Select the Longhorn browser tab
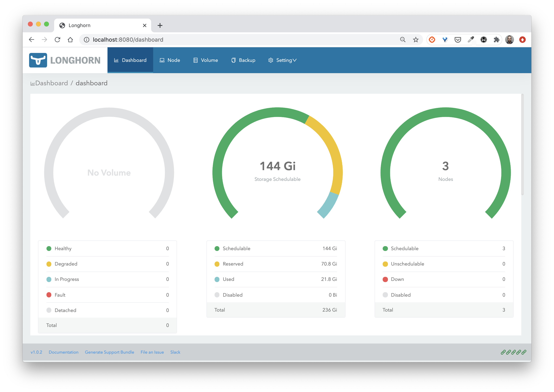 80,25
